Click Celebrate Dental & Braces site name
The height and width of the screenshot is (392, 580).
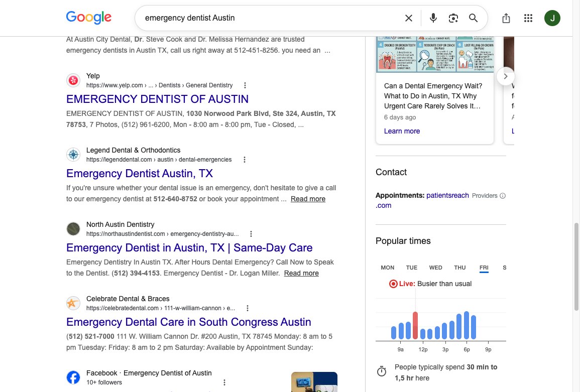[x=128, y=299]
